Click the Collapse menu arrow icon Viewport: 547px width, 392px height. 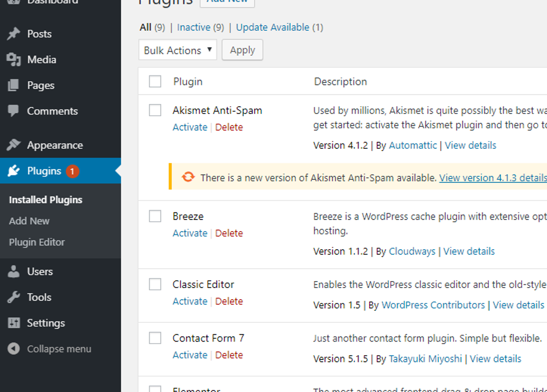tap(13, 349)
